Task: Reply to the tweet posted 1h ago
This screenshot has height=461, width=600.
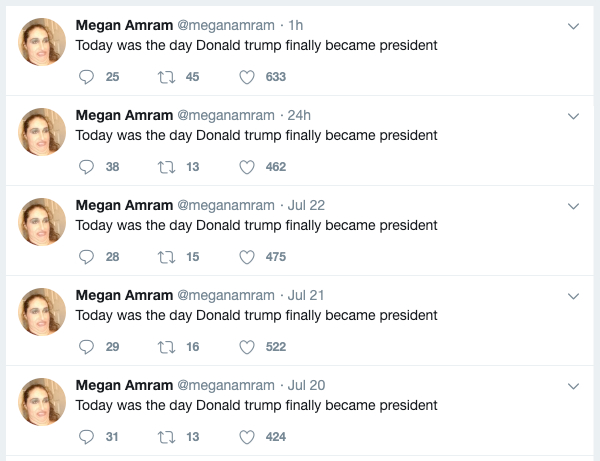Action: (x=86, y=77)
